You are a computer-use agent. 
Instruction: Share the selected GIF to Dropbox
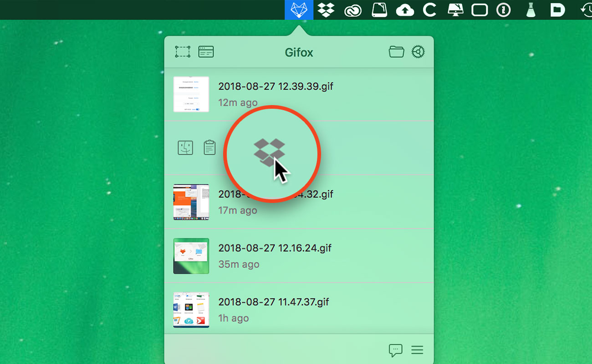click(x=269, y=151)
